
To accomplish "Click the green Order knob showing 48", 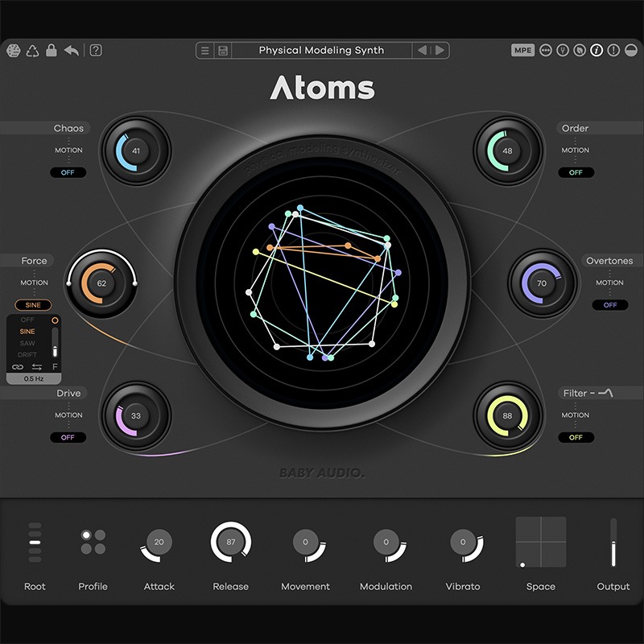I will (508, 151).
